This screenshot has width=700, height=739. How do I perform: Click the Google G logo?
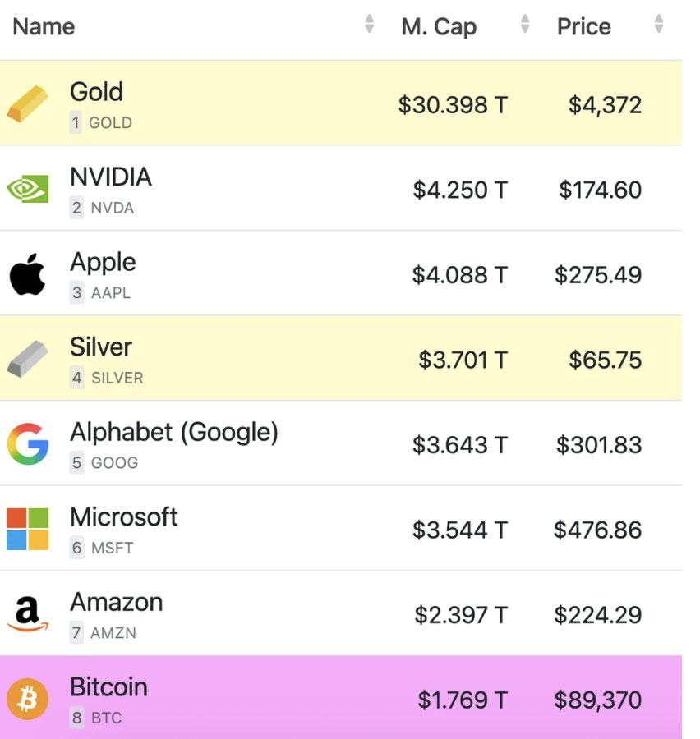pos(27,445)
